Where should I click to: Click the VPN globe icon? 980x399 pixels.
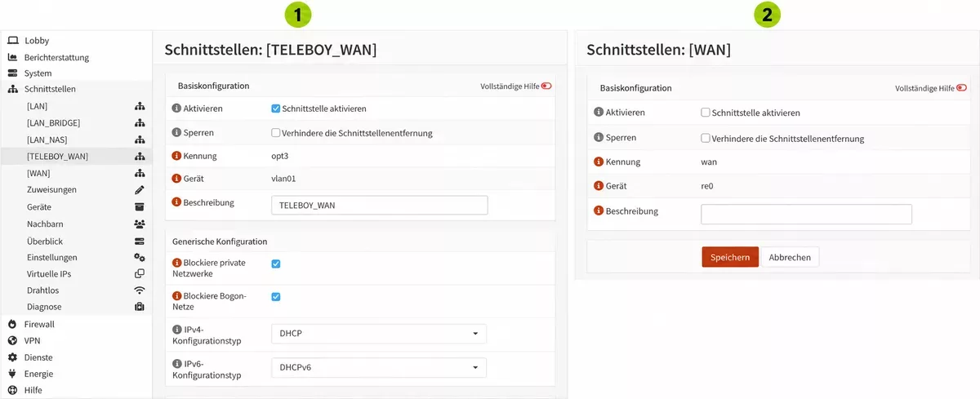(13, 340)
